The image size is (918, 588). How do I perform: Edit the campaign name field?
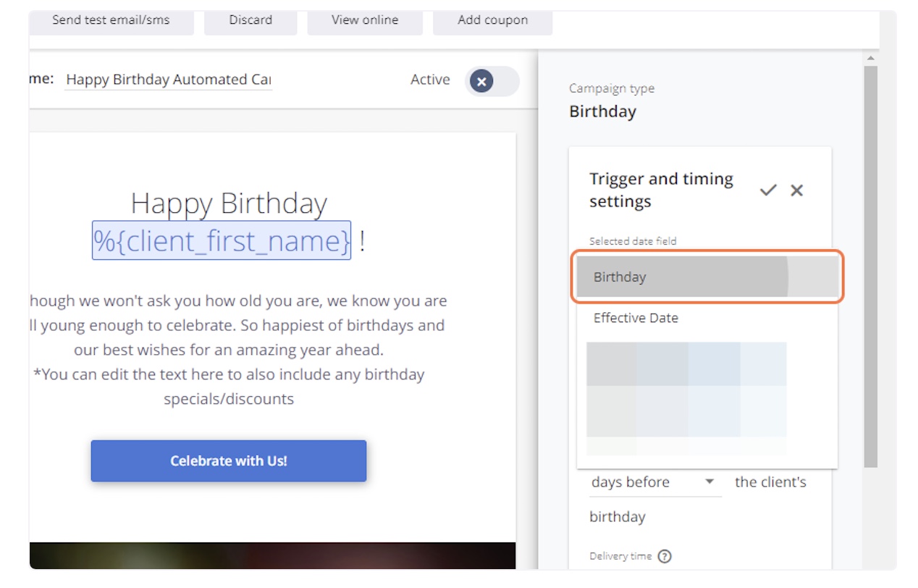pyautogui.click(x=169, y=80)
